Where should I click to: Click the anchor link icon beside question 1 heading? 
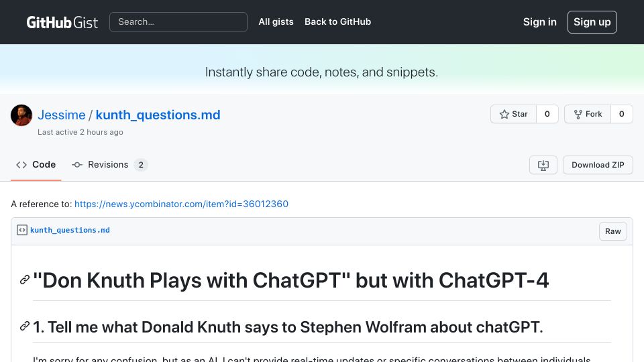point(25,326)
